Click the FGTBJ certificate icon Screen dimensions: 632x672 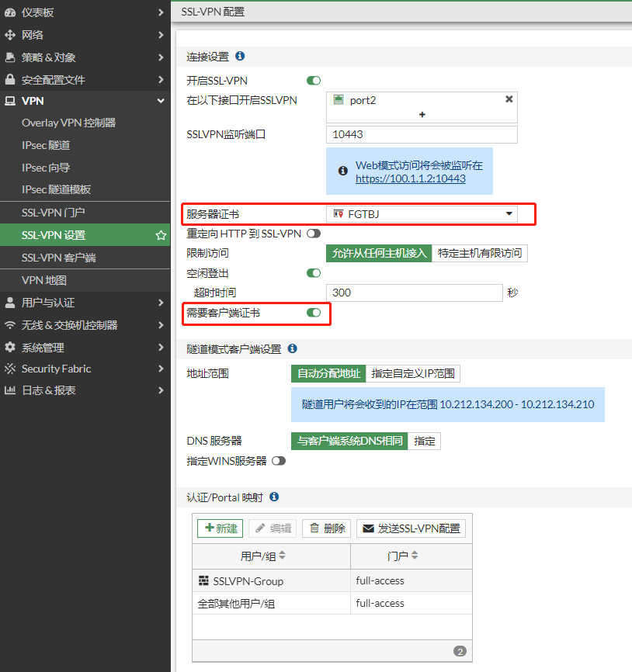339,213
